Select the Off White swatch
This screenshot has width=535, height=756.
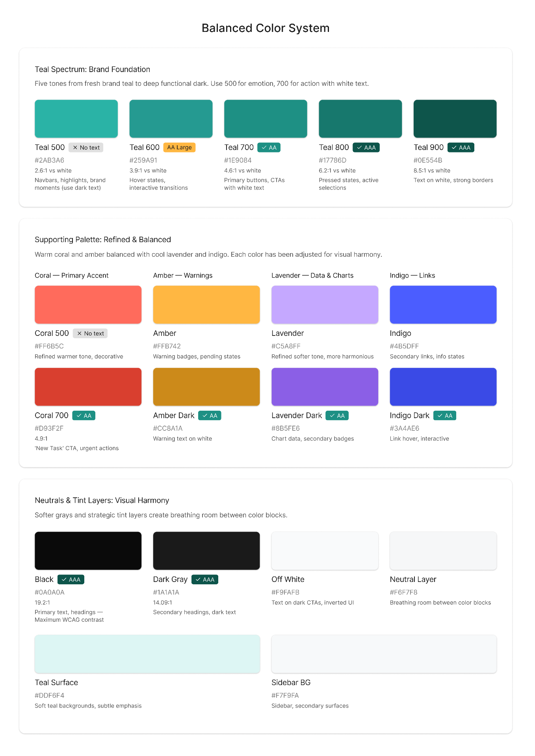[x=325, y=550]
